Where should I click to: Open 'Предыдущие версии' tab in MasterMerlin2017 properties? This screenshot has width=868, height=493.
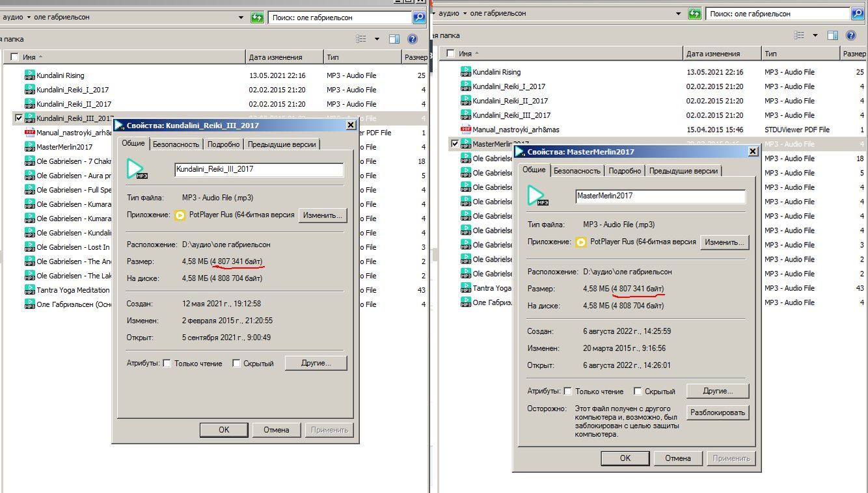[x=683, y=171]
